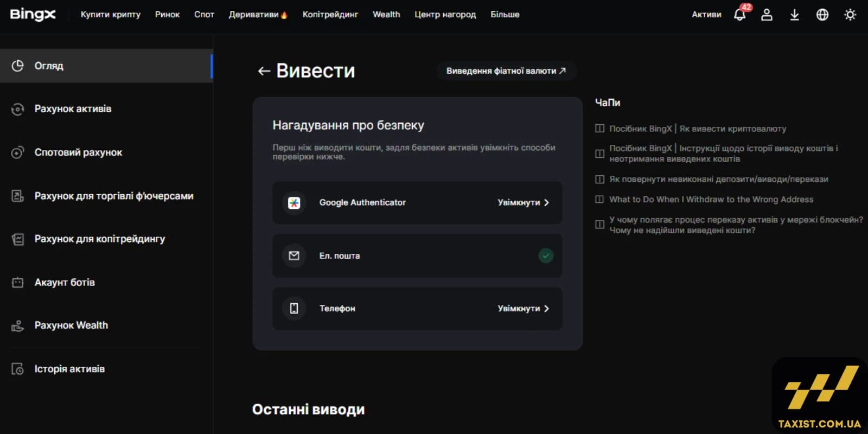Open Спот menu

(x=204, y=15)
